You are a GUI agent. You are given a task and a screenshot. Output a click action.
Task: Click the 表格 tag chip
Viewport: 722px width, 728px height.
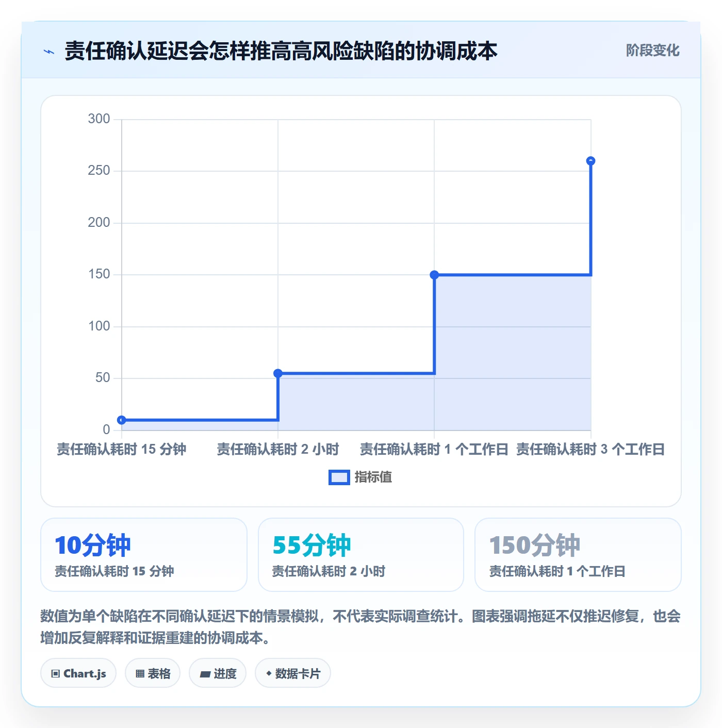click(153, 673)
